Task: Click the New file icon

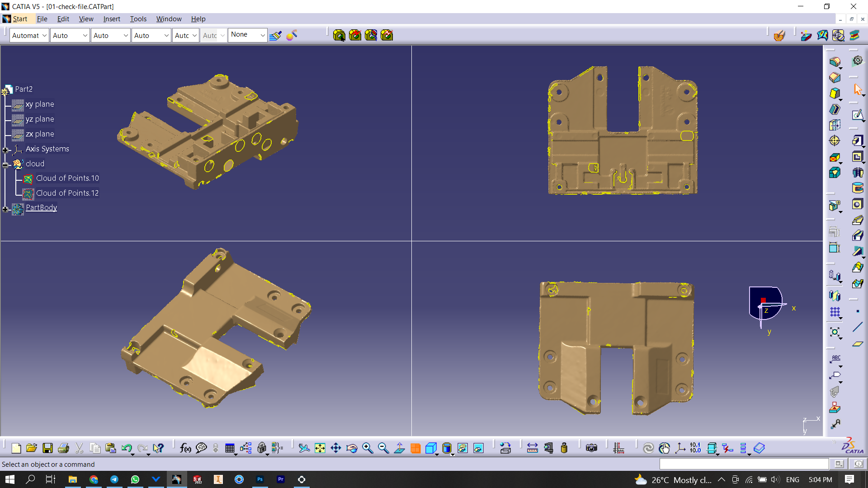Action: coord(16,448)
